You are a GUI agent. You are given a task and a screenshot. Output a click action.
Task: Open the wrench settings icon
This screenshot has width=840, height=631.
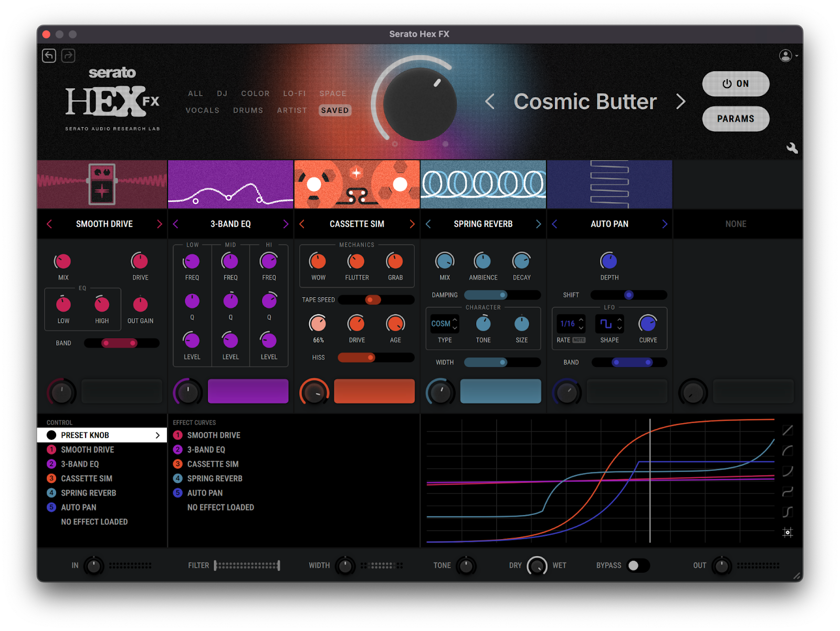click(792, 148)
